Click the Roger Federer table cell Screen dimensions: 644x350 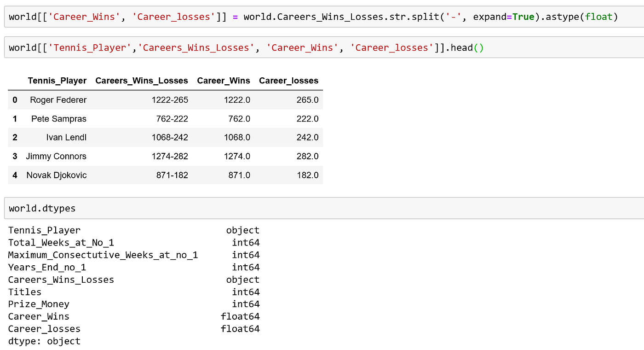(58, 100)
